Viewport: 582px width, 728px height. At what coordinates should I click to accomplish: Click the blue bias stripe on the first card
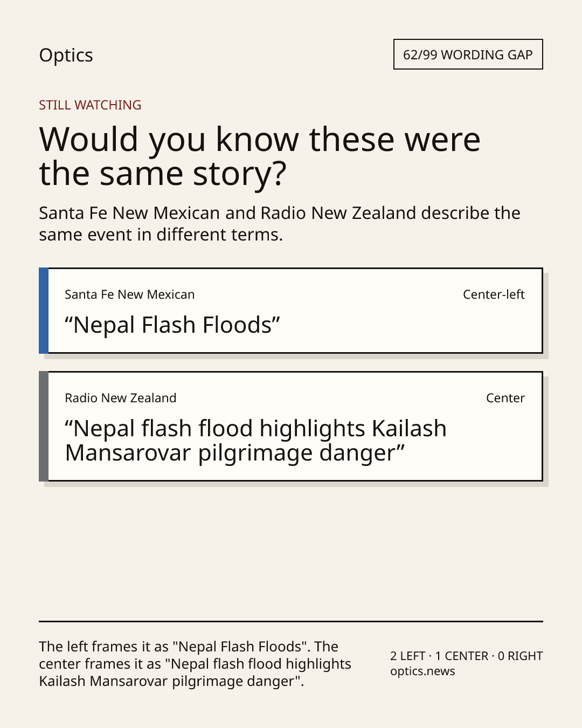click(44, 311)
